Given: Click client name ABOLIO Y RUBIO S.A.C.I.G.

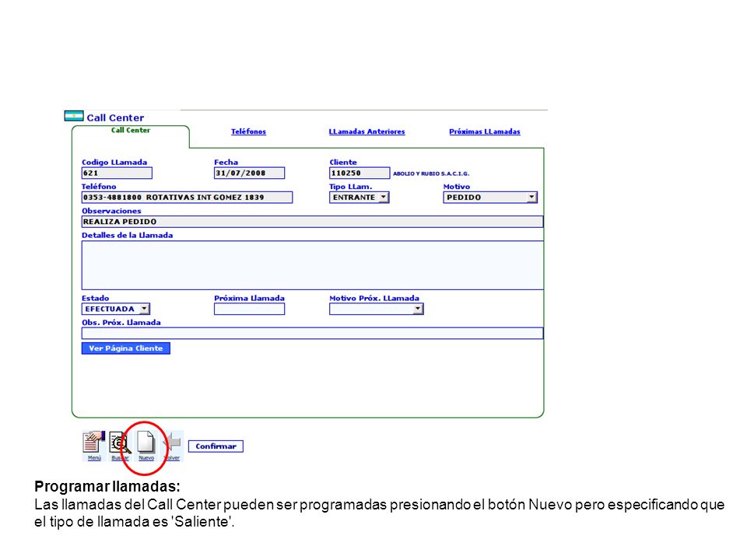Looking at the screenshot, I should point(431,173).
